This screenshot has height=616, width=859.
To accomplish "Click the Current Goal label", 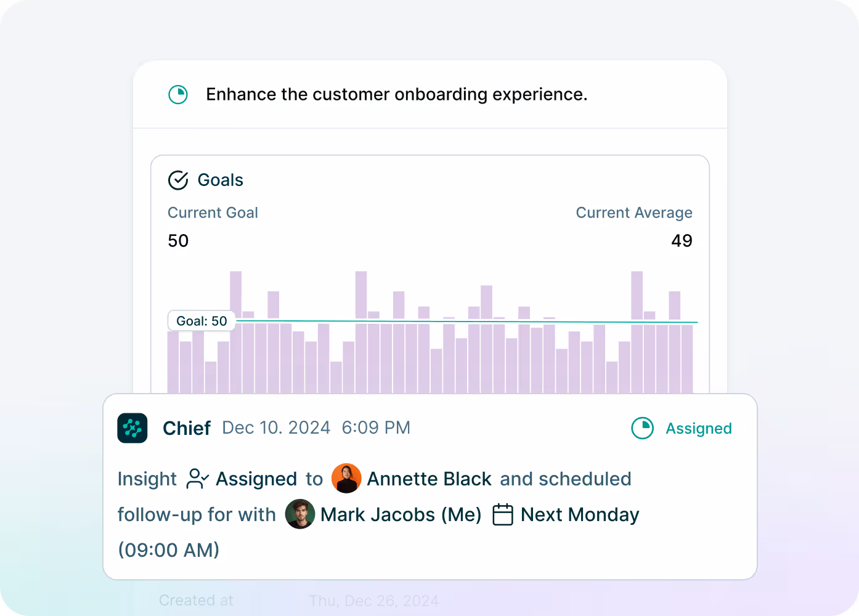I will coord(213,213).
